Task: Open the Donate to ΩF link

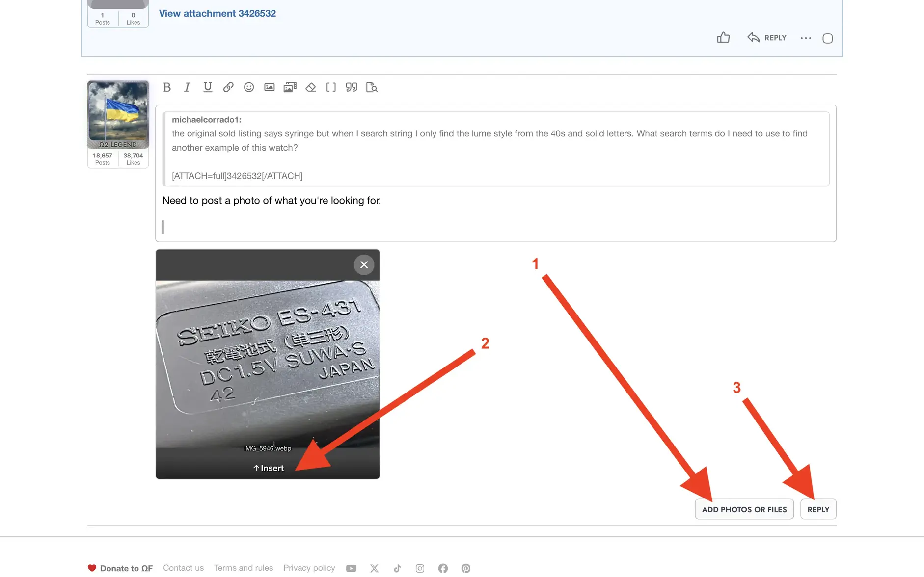Action: click(x=120, y=568)
